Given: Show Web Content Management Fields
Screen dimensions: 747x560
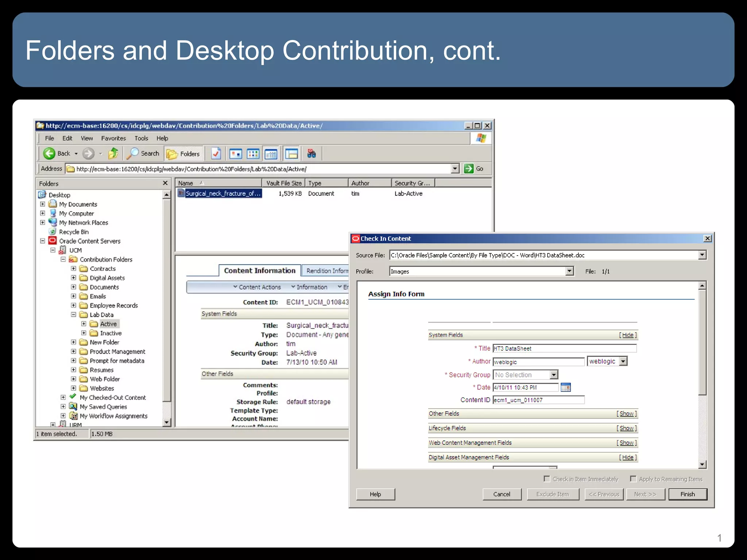Looking at the screenshot, I should (627, 443).
